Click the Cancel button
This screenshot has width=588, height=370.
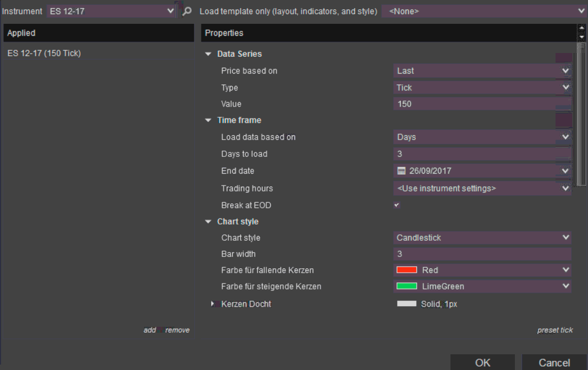[x=554, y=362]
